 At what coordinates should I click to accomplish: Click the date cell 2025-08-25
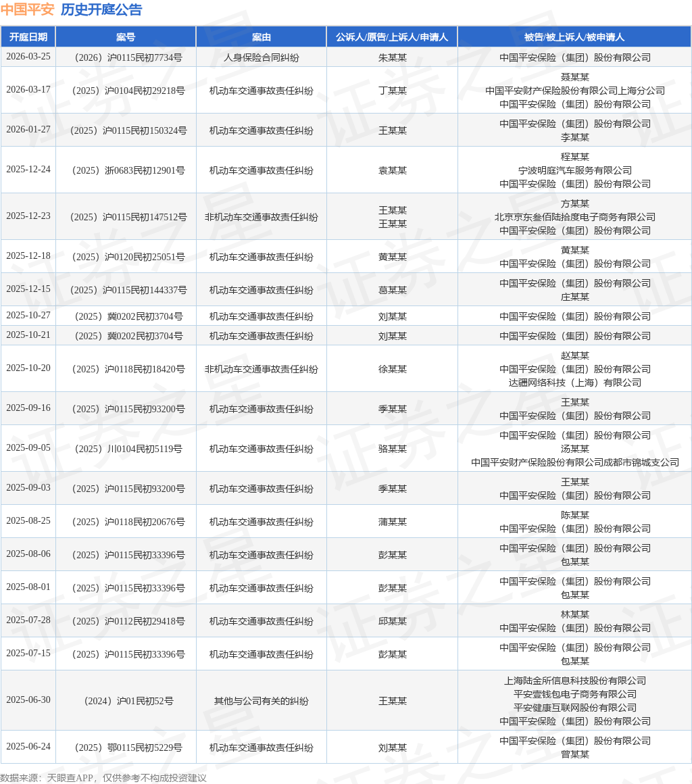[28, 521]
